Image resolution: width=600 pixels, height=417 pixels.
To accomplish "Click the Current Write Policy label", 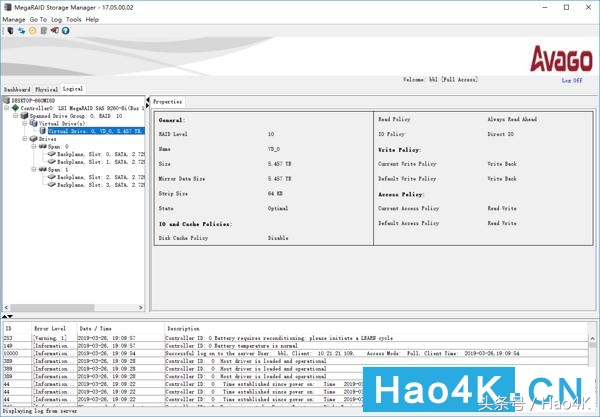I will 407,164.
